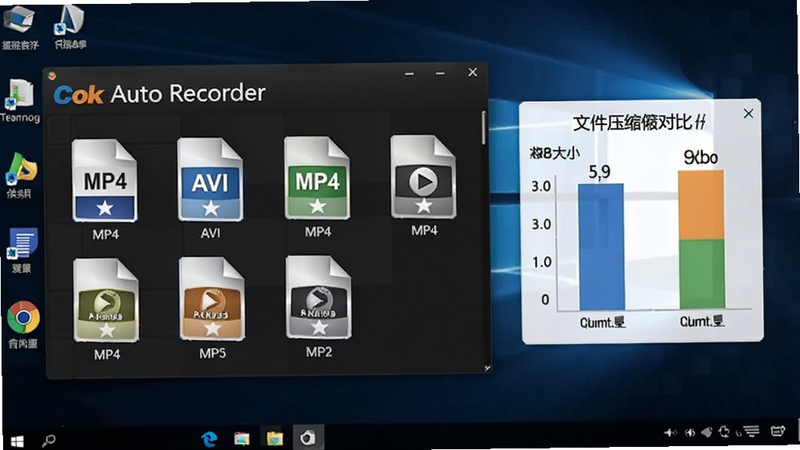Click the circular sync arrows tray icon
The width and height of the screenshot is (800, 450).
[724, 432]
